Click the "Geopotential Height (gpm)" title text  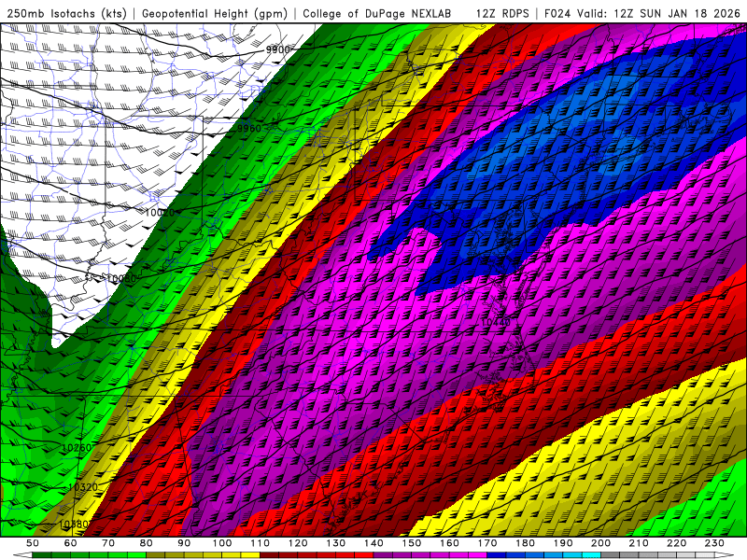tap(215, 13)
